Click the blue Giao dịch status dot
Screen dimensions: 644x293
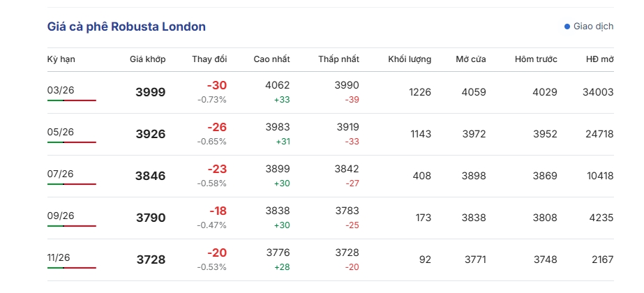click(567, 27)
